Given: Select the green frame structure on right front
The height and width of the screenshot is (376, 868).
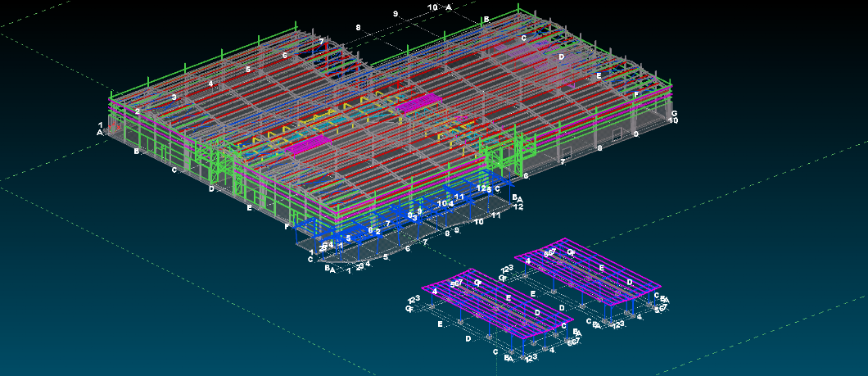Looking at the screenshot, I should tap(501, 154).
